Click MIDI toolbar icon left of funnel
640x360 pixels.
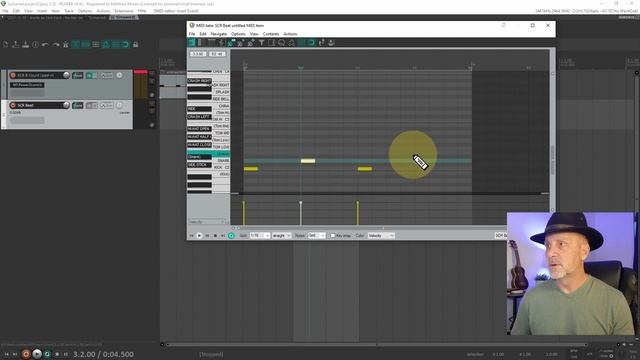tap(251, 42)
